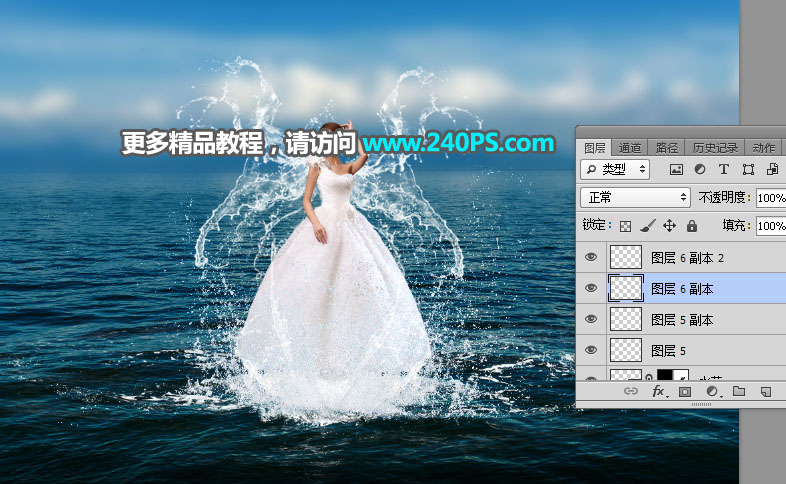Filter layers by smart object icon
This screenshot has height=484, width=786.
[772, 169]
